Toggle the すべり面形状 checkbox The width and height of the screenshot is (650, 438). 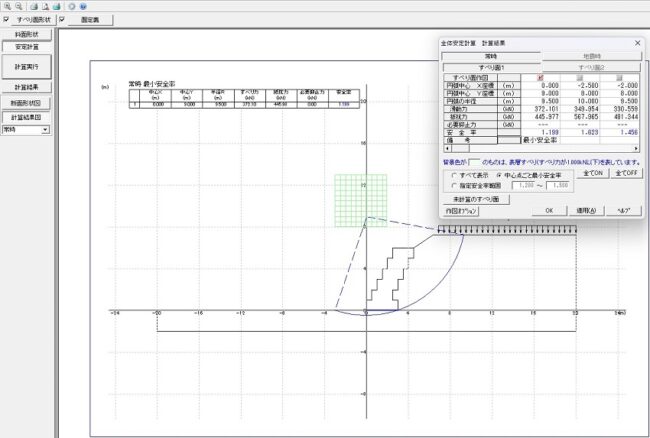(6, 19)
